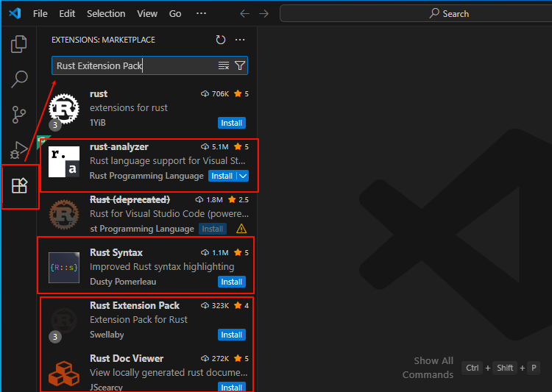Screen dimensions: 552x392
Task: Click the rust extension gear logo
Action: pos(64,108)
